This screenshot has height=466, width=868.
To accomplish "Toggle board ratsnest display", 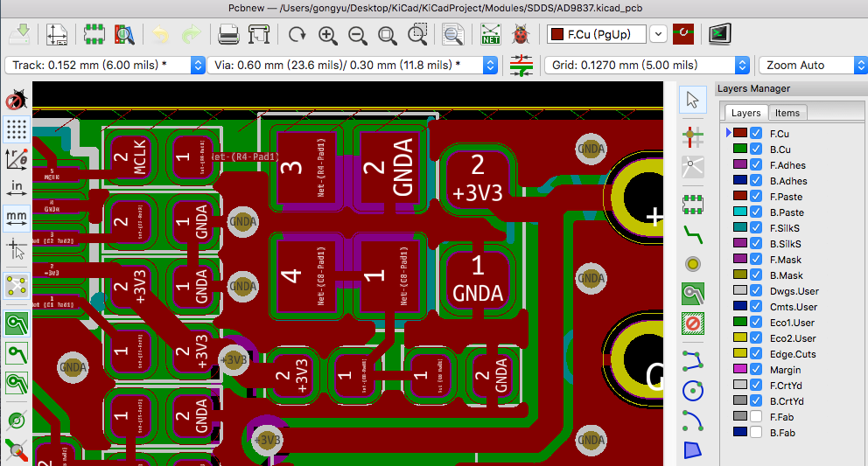I will 17,286.
